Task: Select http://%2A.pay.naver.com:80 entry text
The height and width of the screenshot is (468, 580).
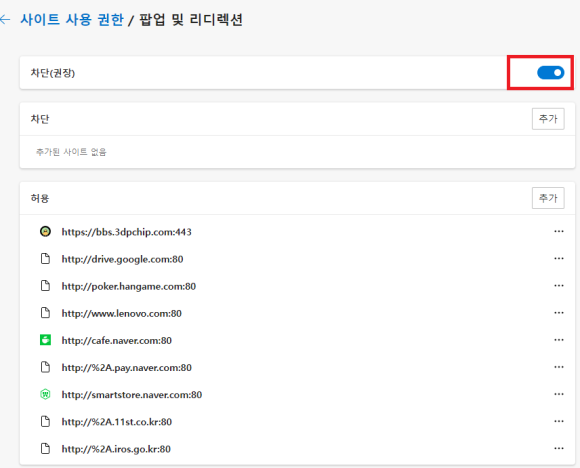Action: (x=127, y=368)
